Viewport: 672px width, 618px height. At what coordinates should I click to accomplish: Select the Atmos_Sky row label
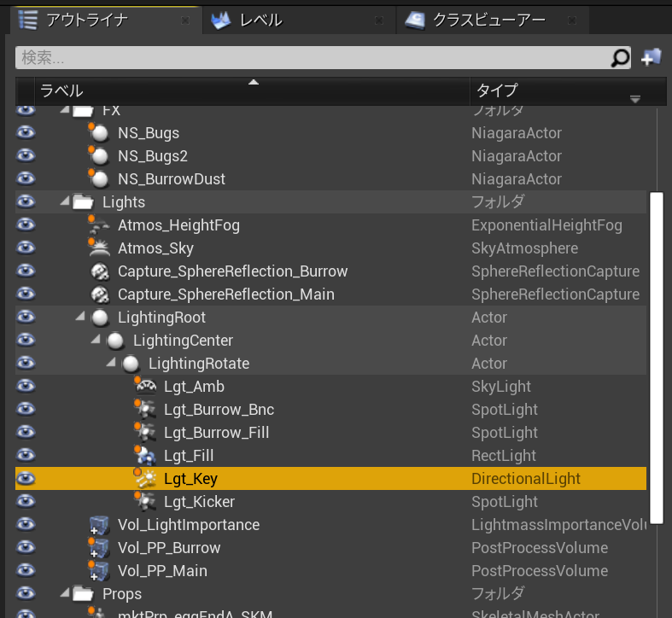pos(155,248)
